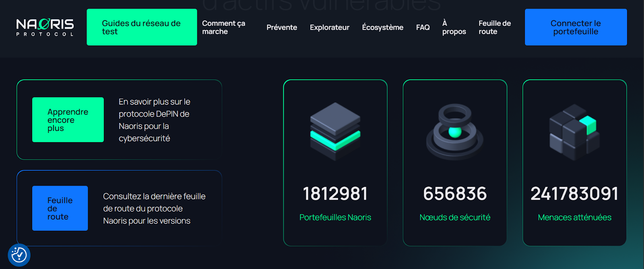Open the FAQ nav item
Screen dimensions: 644x269
(x=423, y=27)
